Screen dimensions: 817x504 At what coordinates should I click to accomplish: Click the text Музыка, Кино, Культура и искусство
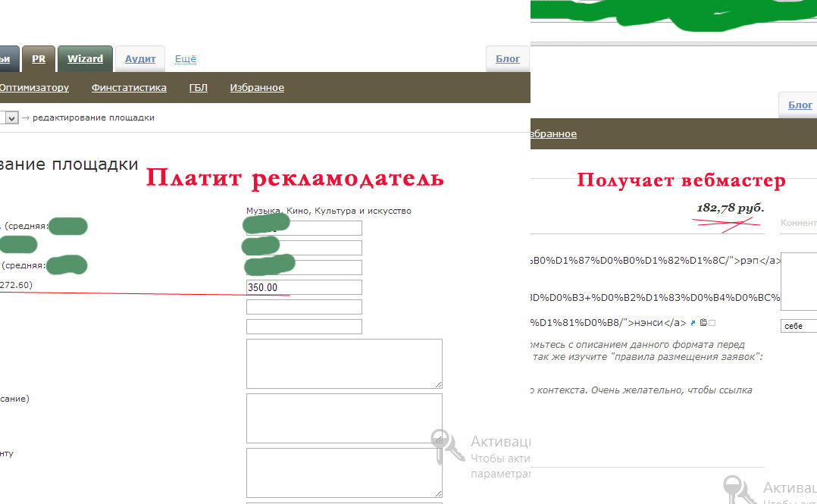pos(329,211)
